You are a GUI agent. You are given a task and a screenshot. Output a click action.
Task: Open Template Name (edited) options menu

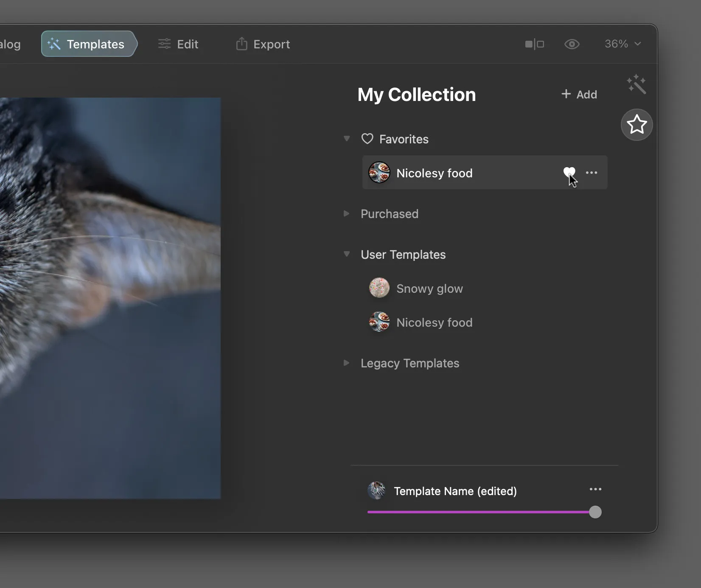[x=595, y=489]
